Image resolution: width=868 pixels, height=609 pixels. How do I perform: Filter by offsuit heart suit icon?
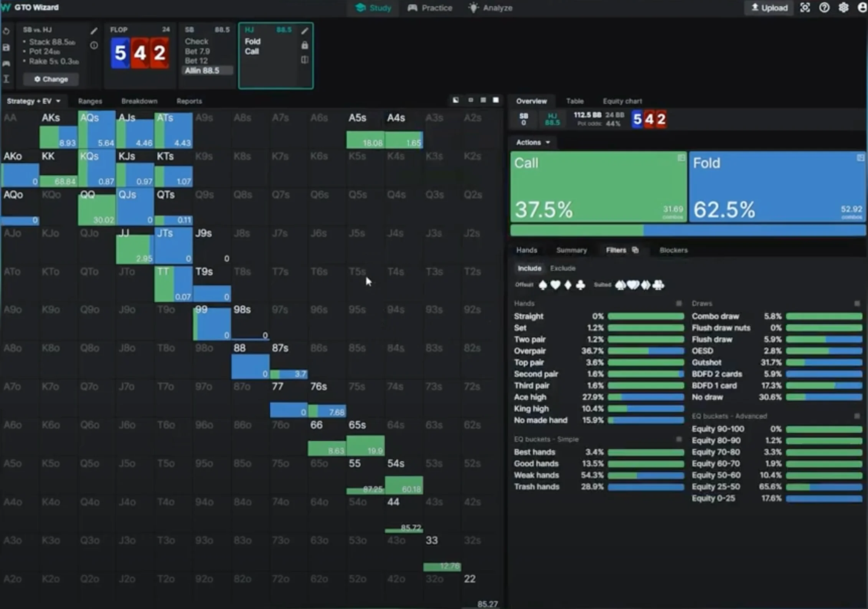point(555,285)
